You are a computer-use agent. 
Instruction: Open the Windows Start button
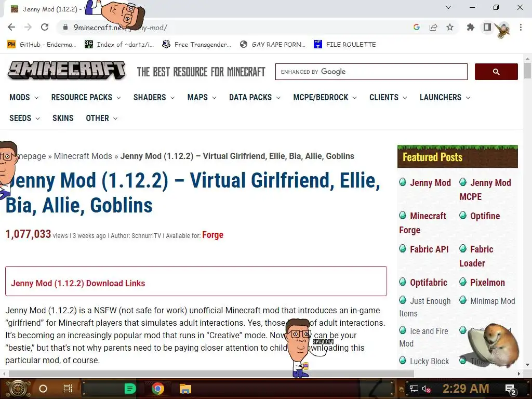[17, 389]
